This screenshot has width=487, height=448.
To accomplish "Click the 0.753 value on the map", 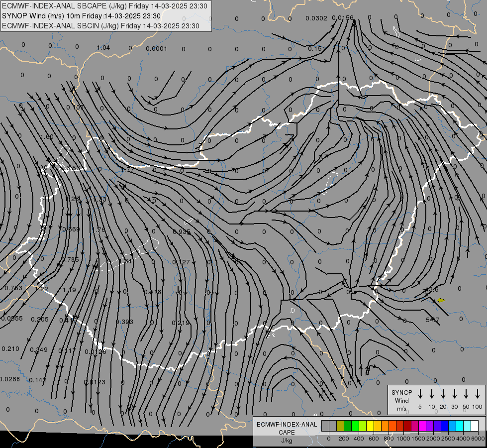I will pyautogui.click(x=13, y=288).
